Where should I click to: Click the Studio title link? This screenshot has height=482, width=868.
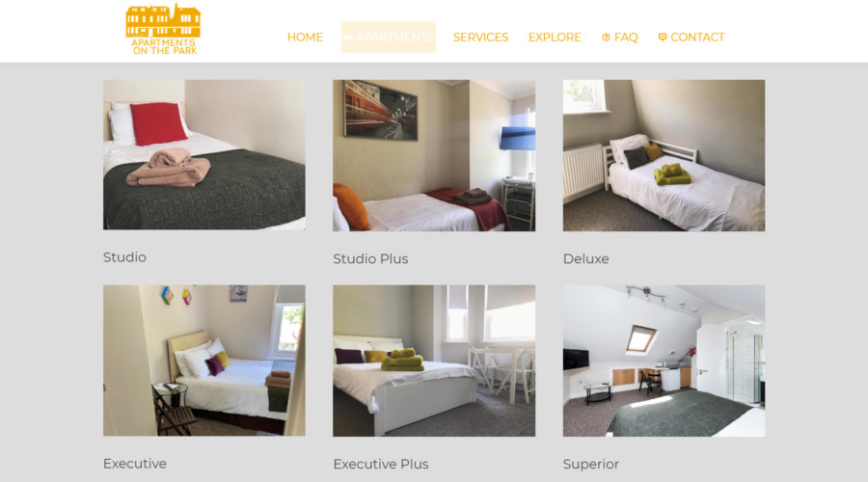point(124,257)
